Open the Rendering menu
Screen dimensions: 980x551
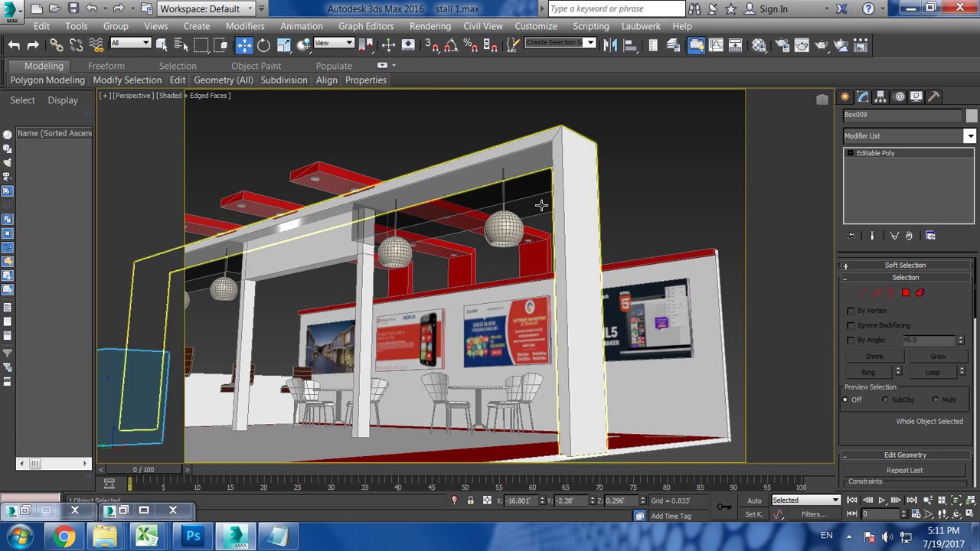tap(430, 26)
